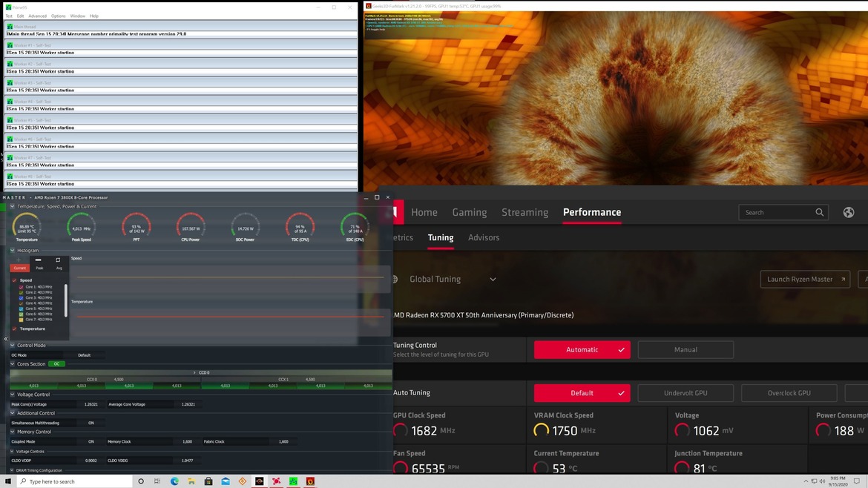Collapse the Temperature, Speed, Power & Current section
Image resolution: width=868 pixels, height=488 pixels.
[x=12, y=206]
